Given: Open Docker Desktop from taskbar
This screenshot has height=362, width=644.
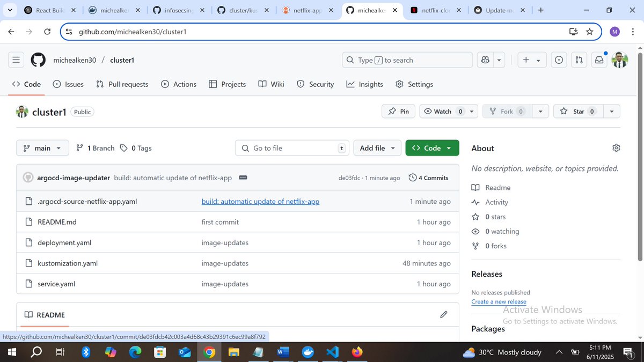Looking at the screenshot, I should pos(308,352).
